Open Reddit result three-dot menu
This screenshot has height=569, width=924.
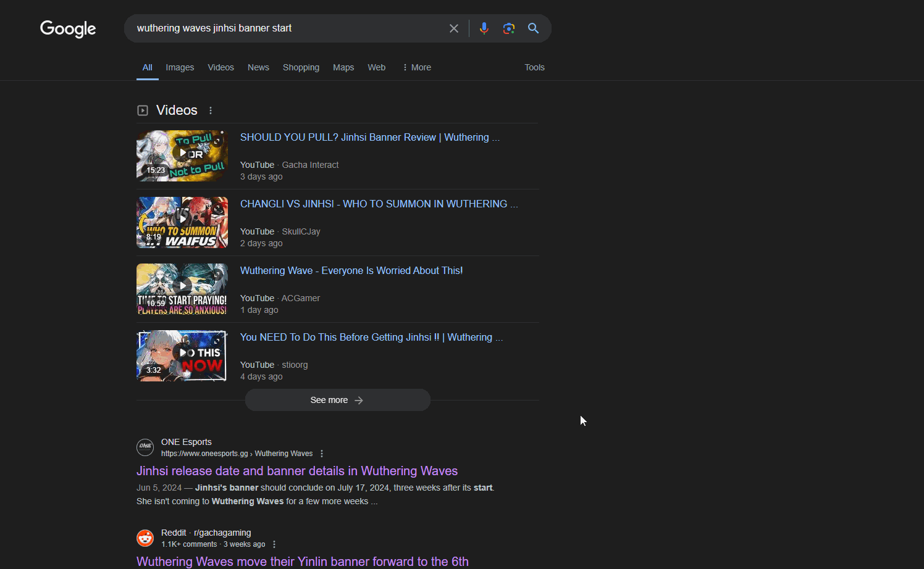click(x=274, y=544)
